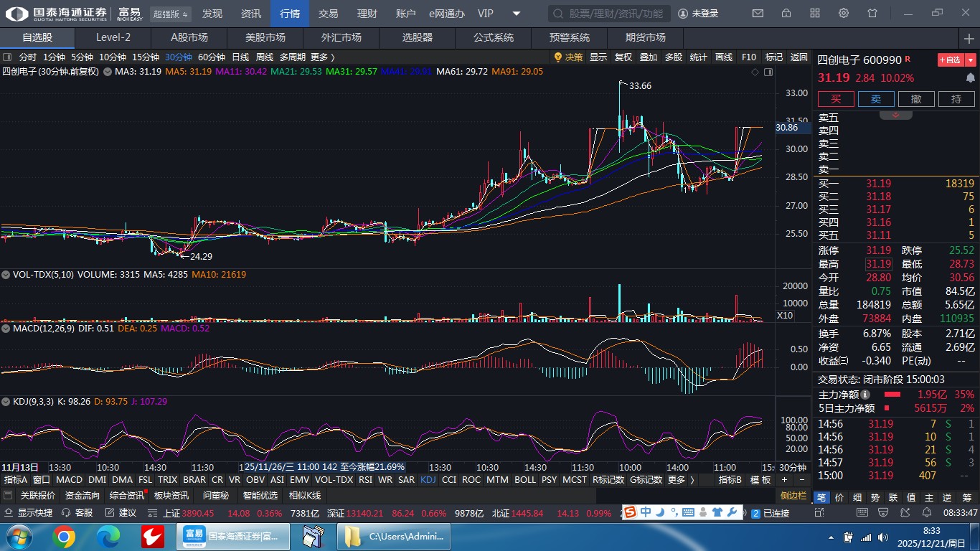Image resolution: width=980 pixels, height=551 pixels.
Task: Toggle the bottom panel window icon beside 关联报价
Action: [x=8, y=496]
